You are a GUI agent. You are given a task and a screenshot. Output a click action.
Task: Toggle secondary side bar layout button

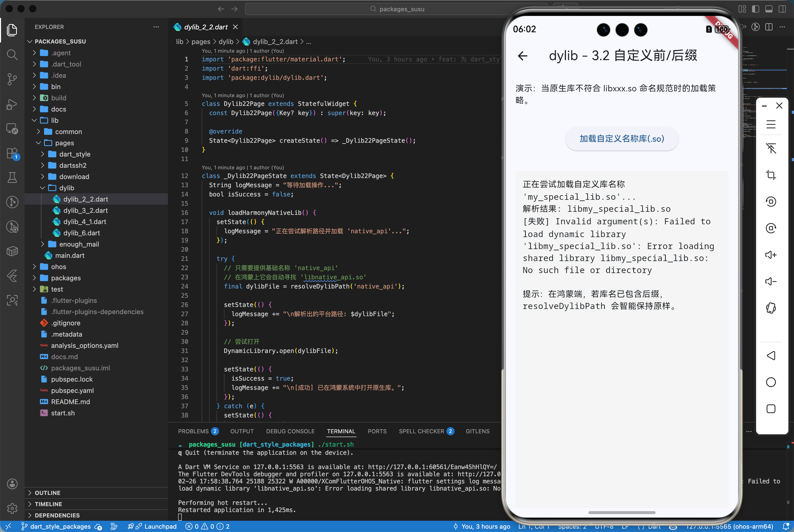pyautogui.click(x=782, y=9)
